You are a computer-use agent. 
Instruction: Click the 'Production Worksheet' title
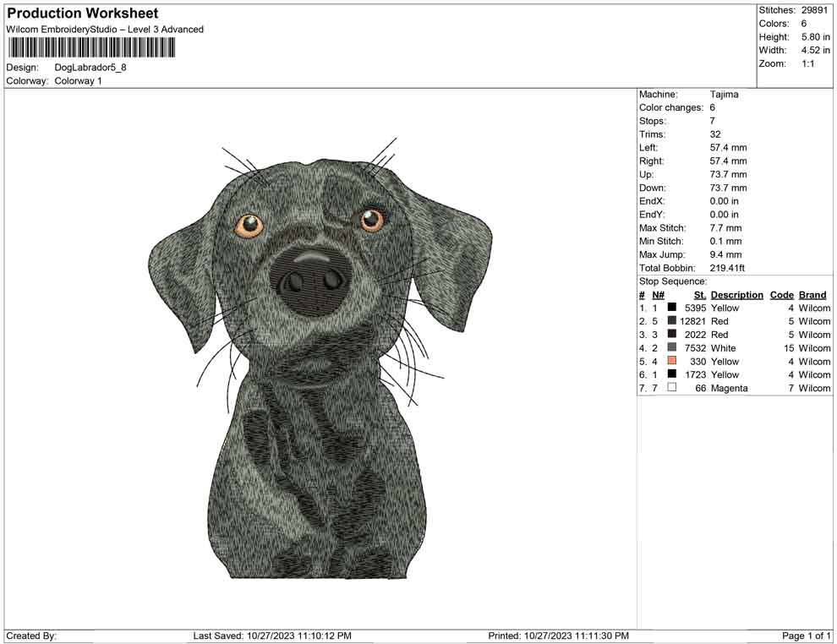click(x=83, y=13)
